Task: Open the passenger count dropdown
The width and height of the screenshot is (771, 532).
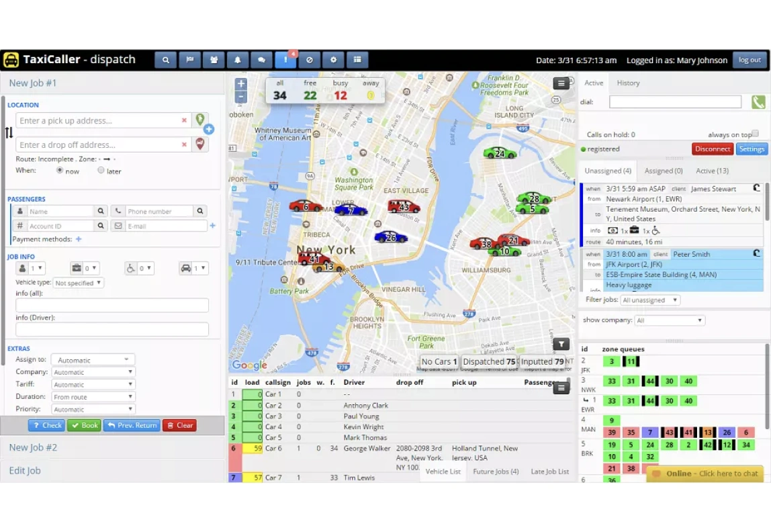Action: coord(36,268)
